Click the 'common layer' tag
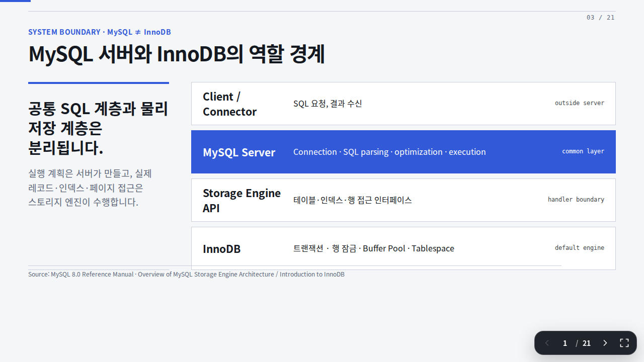Viewport: 644px width, 362px height. (x=583, y=151)
